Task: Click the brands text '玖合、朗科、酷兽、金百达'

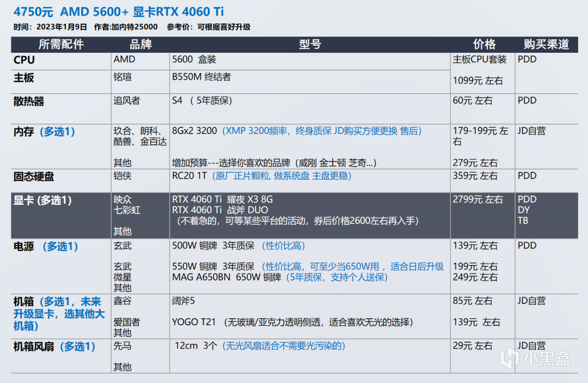Action: [x=140, y=136]
